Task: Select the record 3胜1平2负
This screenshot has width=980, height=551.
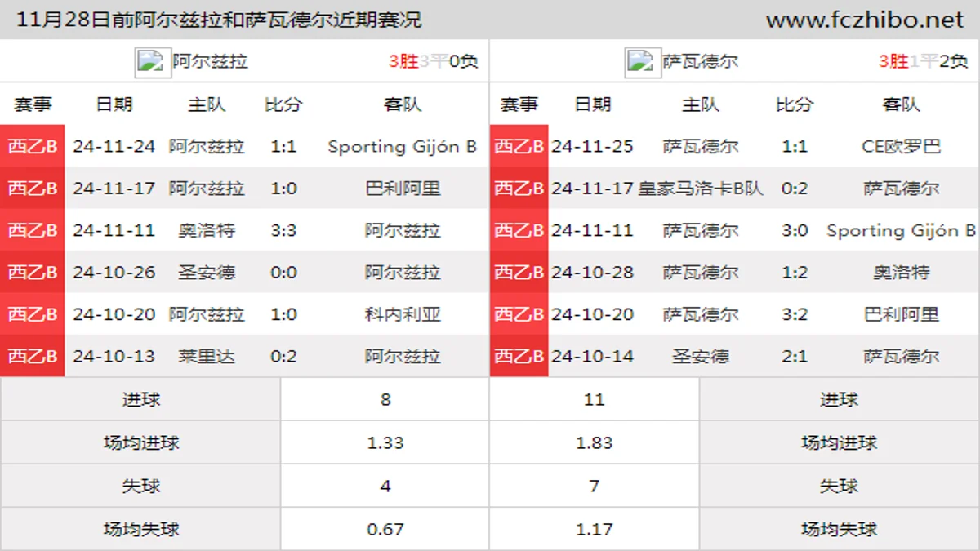Action: (924, 61)
